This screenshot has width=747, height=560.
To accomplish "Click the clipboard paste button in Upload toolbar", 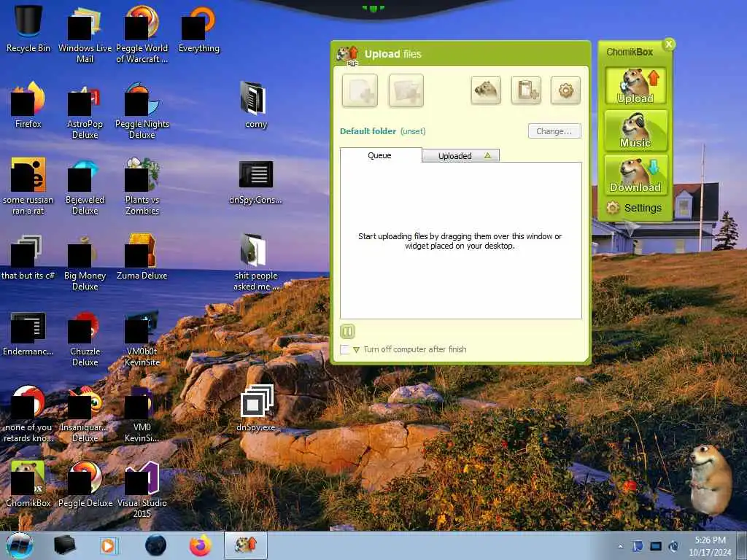I will 526,90.
